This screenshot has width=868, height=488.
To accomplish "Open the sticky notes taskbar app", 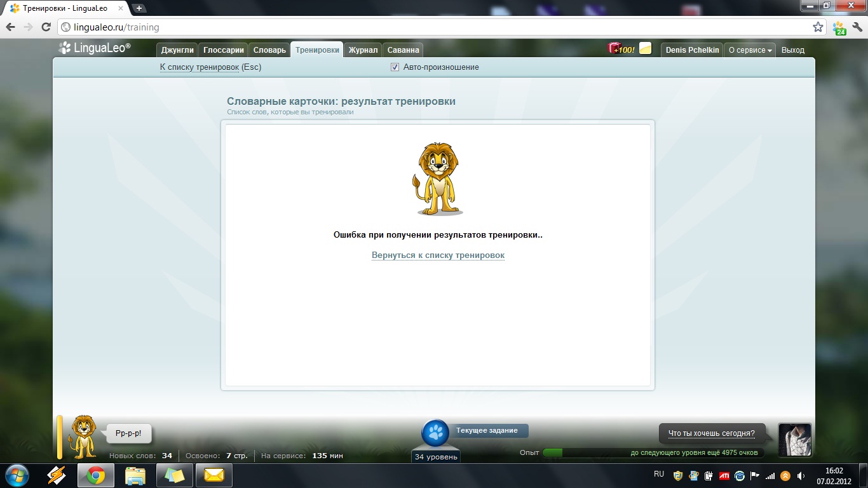I will click(x=175, y=475).
